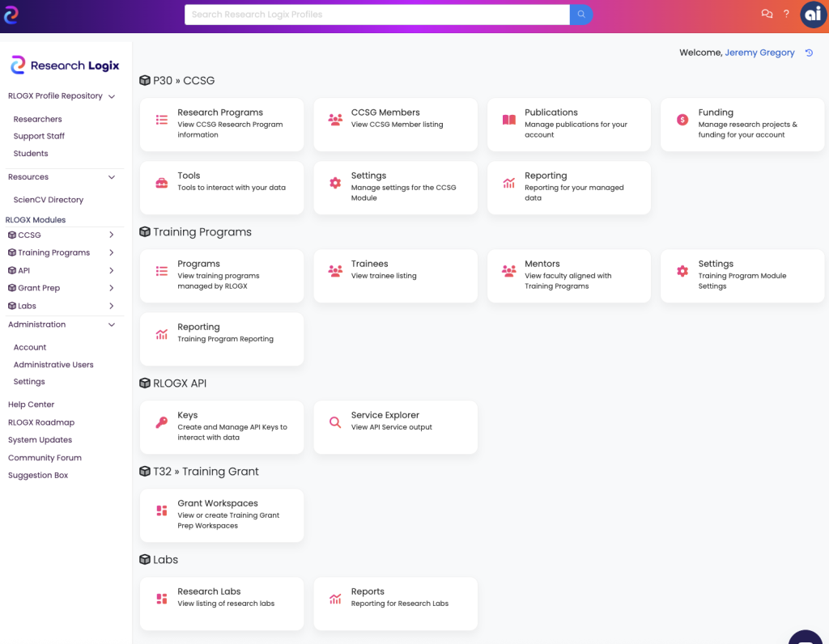The width and height of the screenshot is (829, 644).
Task: Open the Grant Workspaces card
Action: click(x=221, y=515)
